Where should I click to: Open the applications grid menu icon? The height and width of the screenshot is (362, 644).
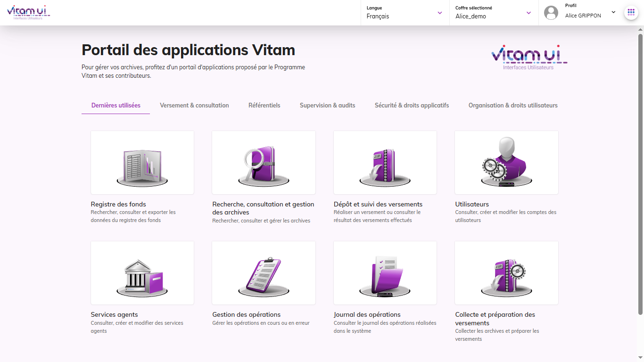pyautogui.click(x=631, y=13)
